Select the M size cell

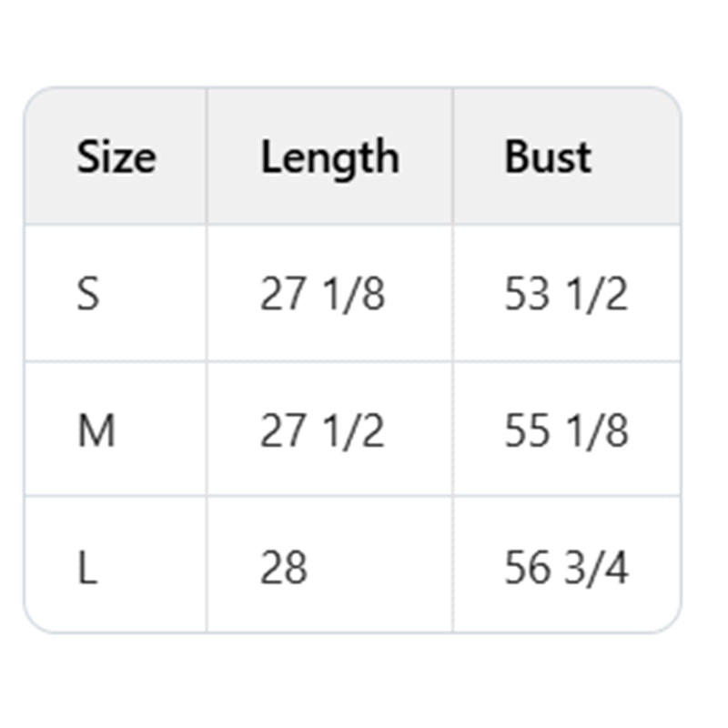tap(96, 430)
